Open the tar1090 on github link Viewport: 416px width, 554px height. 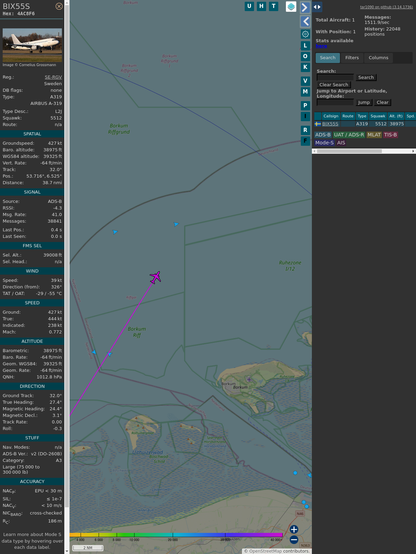(386, 7)
